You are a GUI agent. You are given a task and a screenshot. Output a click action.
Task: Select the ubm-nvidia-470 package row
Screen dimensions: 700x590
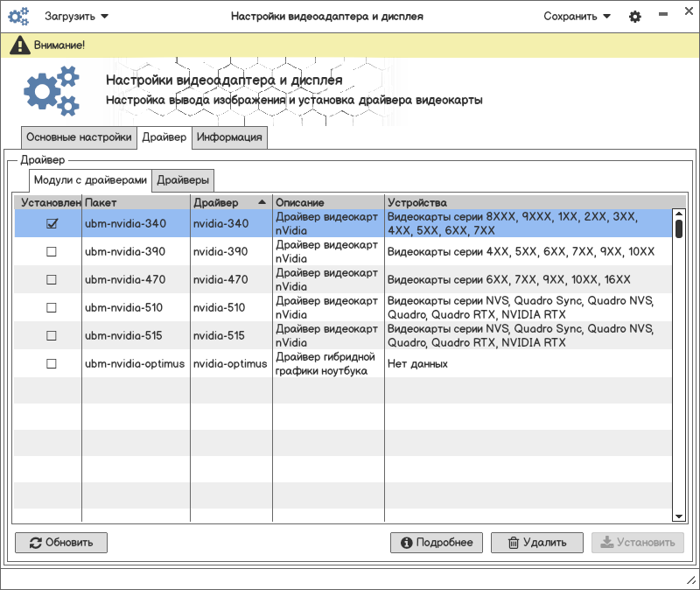(x=123, y=279)
